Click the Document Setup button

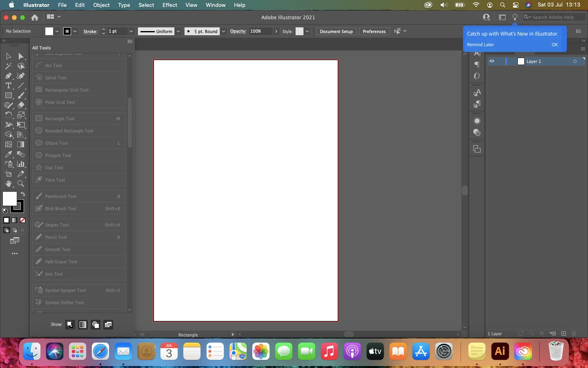pyautogui.click(x=336, y=31)
